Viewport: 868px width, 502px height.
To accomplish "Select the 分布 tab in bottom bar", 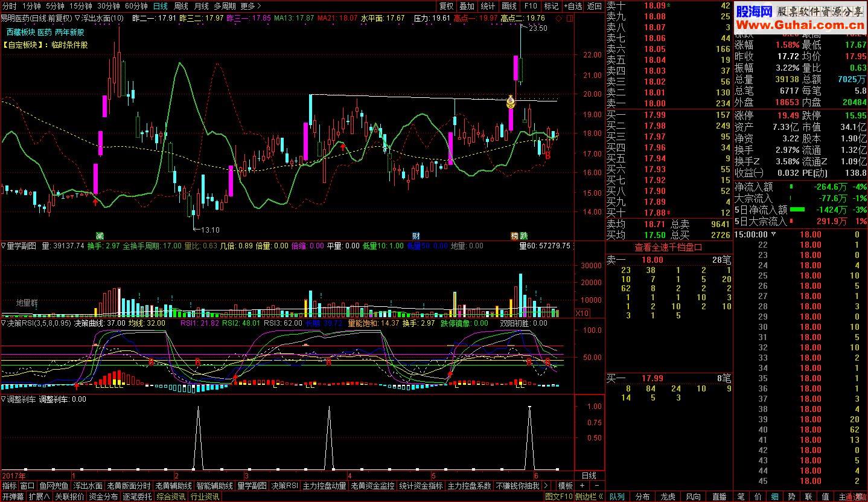I will 642,497.
